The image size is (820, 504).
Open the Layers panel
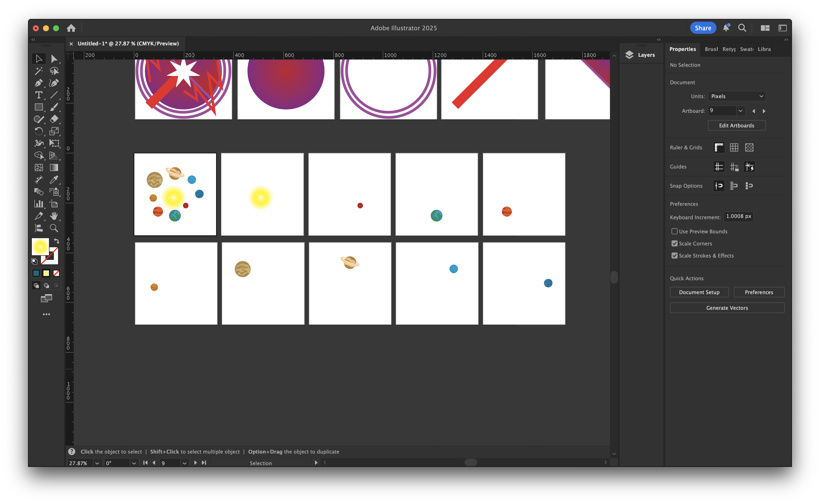point(641,55)
